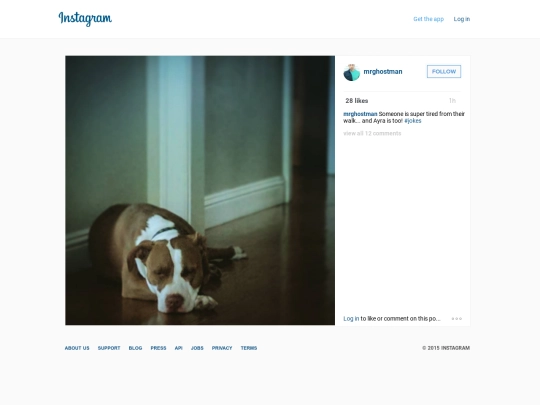Open the mrghostman username beside the avatar
This screenshot has height=405, width=540.
click(x=383, y=72)
